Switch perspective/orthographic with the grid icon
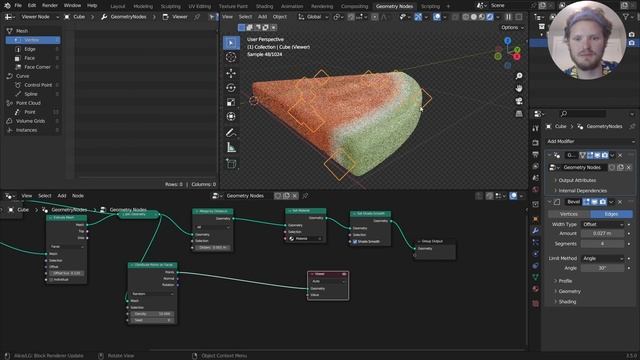 (519, 113)
